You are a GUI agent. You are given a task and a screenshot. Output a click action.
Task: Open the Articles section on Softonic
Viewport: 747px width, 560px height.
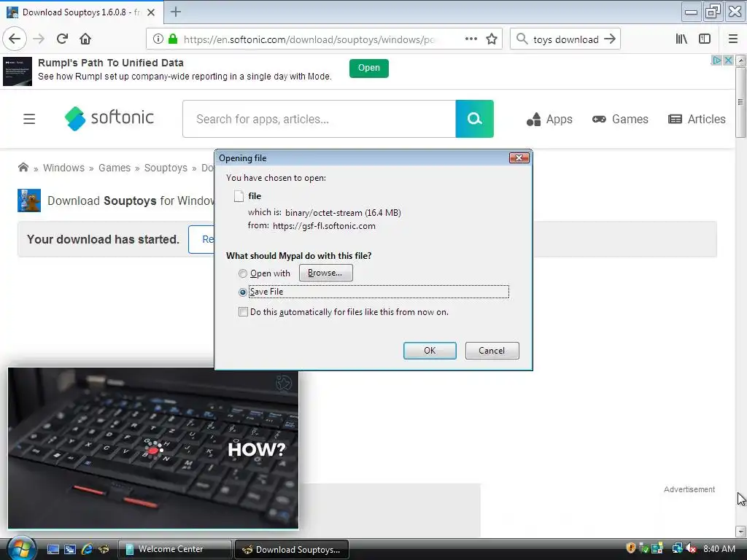click(x=697, y=119)
